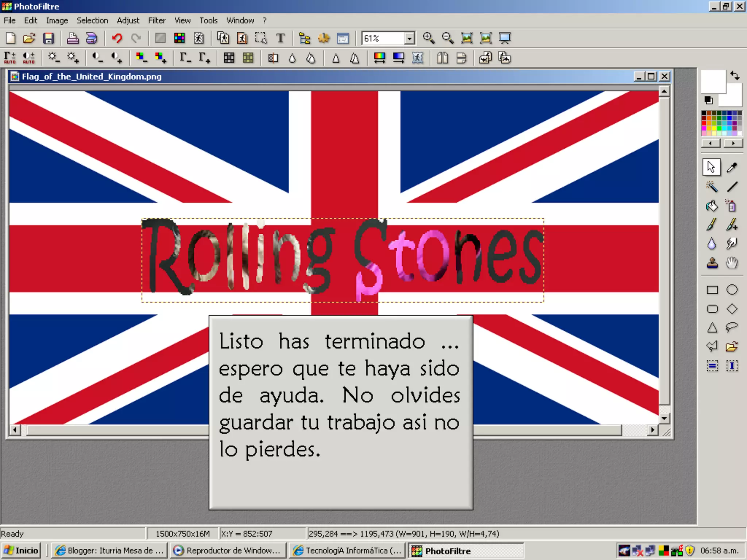Screen dimensions: 747x560
Task: Click the Text tool T icon
Action: click(x=280, y=38)
